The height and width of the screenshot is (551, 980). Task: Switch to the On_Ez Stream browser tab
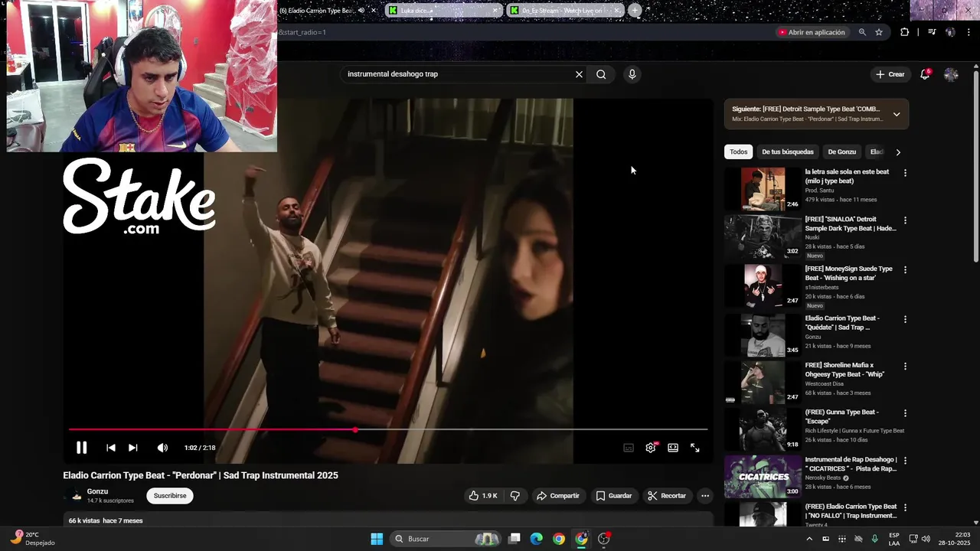(565, 11)
